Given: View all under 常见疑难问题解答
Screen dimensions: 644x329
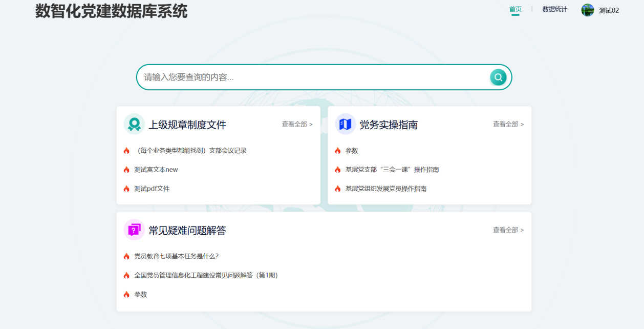Looking at the screenshot, I should [508, 230].
